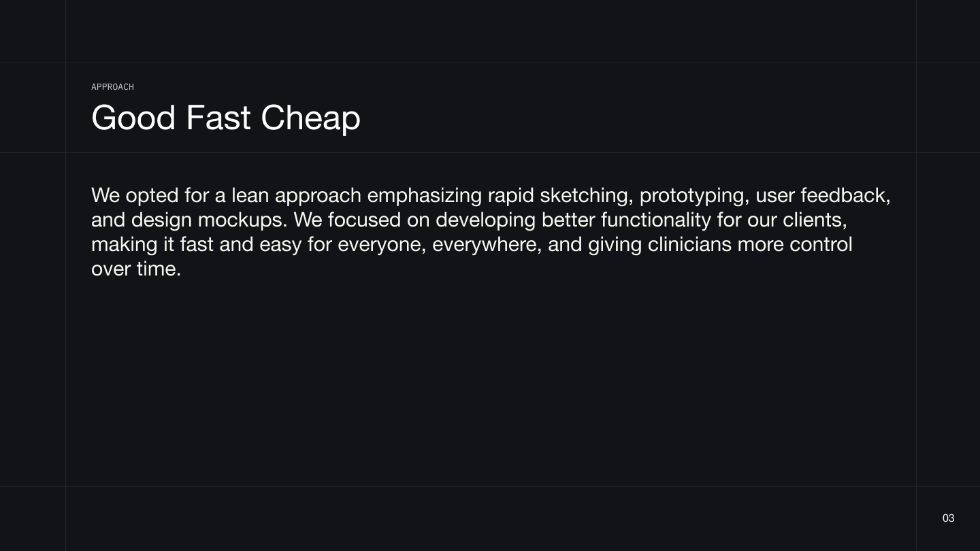Screen dimensions: 980x551
Task: Click the phrase "lean approach" in the body
Action: [296, 195]
